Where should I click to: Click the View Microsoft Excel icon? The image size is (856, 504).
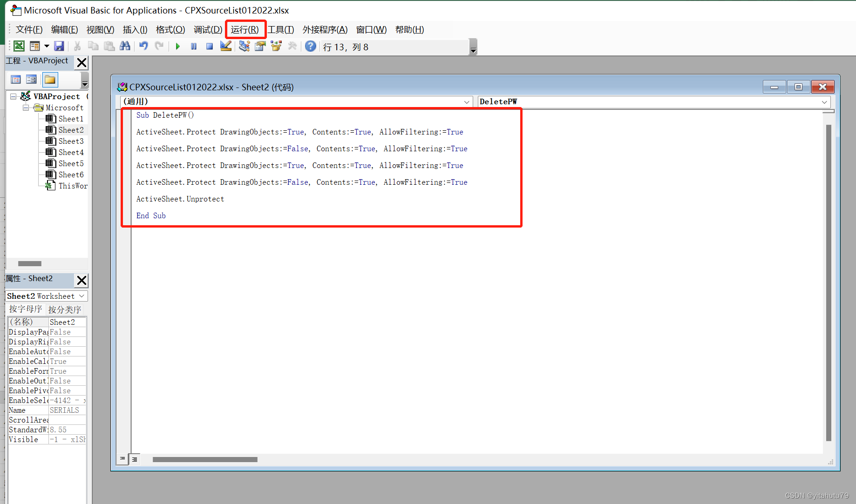19,46
